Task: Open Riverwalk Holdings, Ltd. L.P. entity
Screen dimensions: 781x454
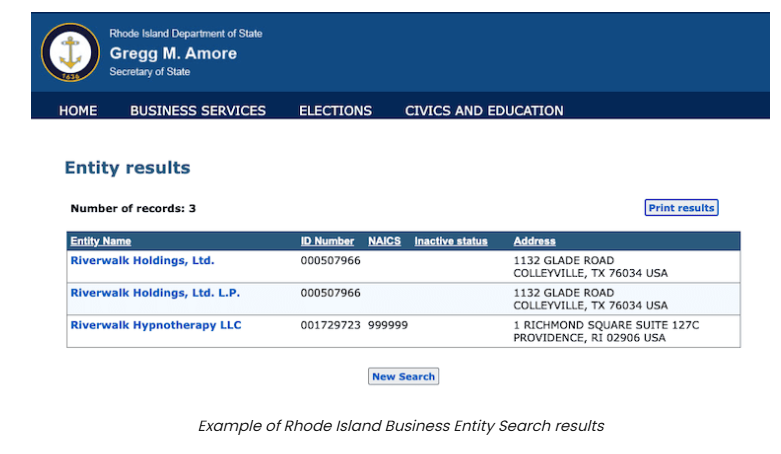Action: coord(155,293)
